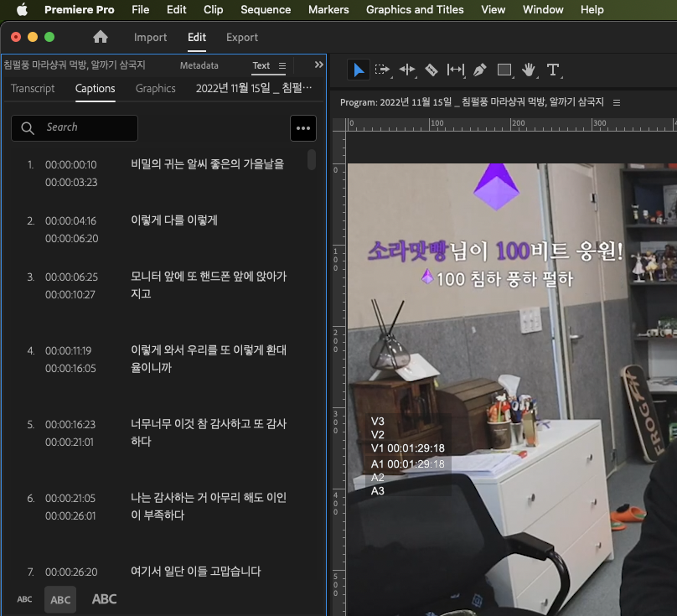Select the Selection tool arrow

[359, 70]
